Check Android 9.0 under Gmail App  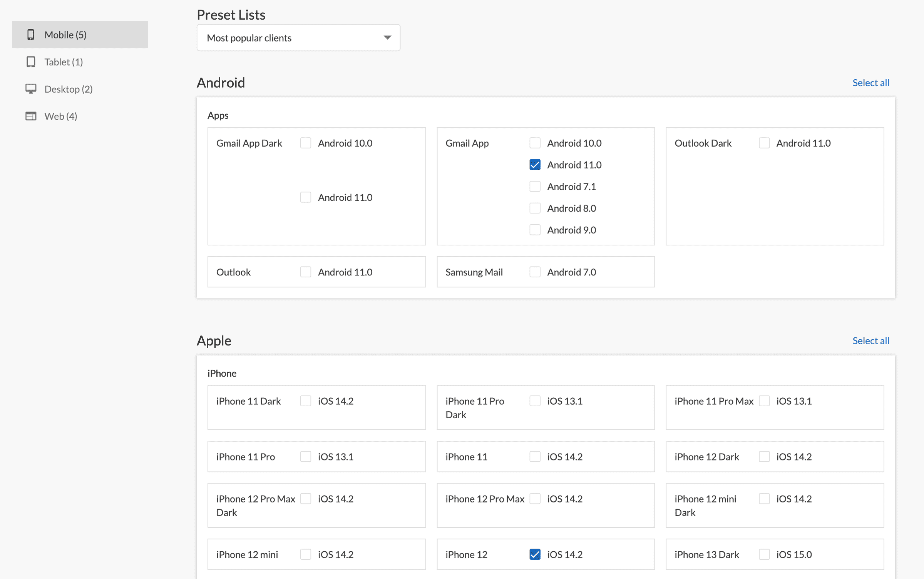click(x=535, y=230)
